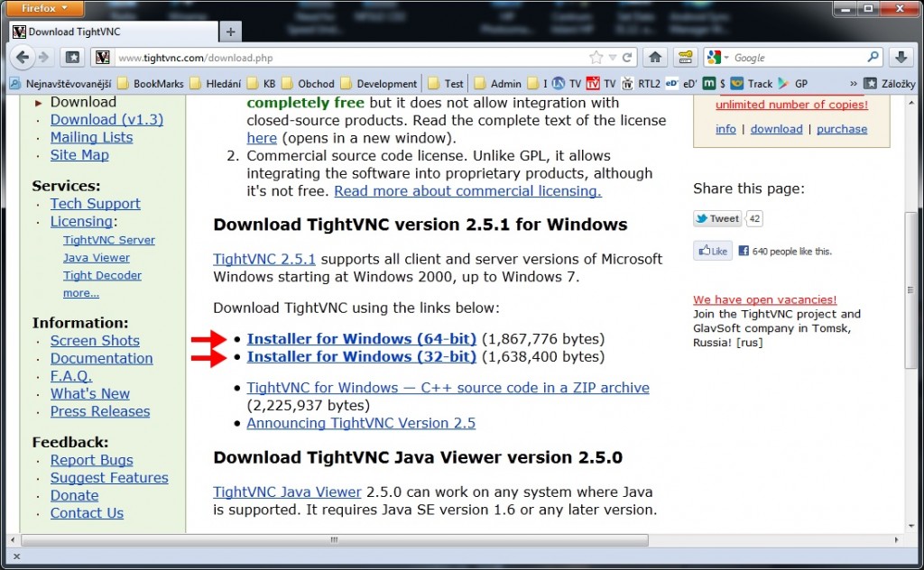This screenshot has width=924, height=570.
Task: Open the Admin bookmarks folder
Action: [498, 84]
